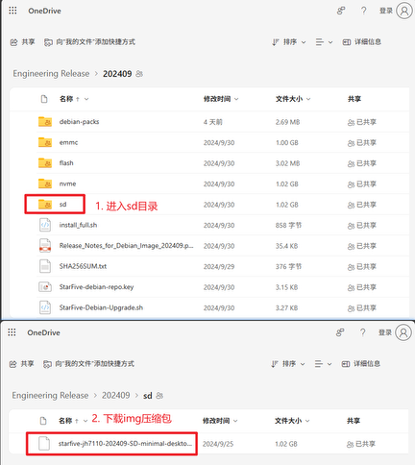
Task: Open 详细信息 details pane in top toolbar
Action: tap(362, 42)
